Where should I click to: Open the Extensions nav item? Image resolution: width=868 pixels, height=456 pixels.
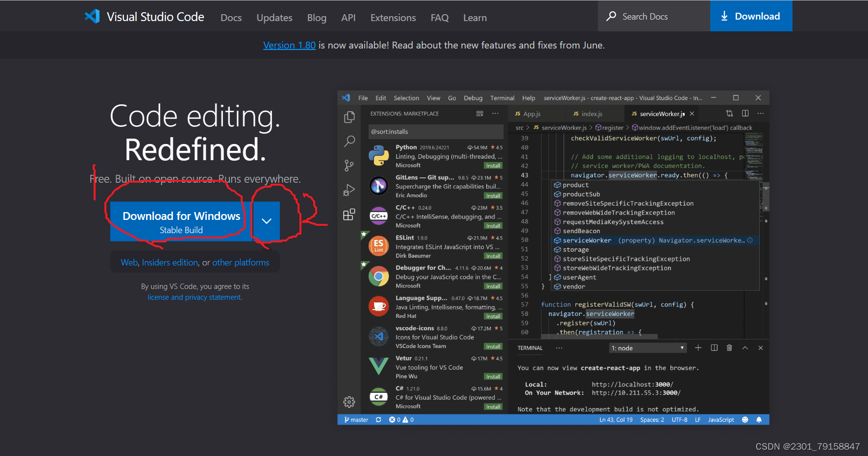(393, 18)
